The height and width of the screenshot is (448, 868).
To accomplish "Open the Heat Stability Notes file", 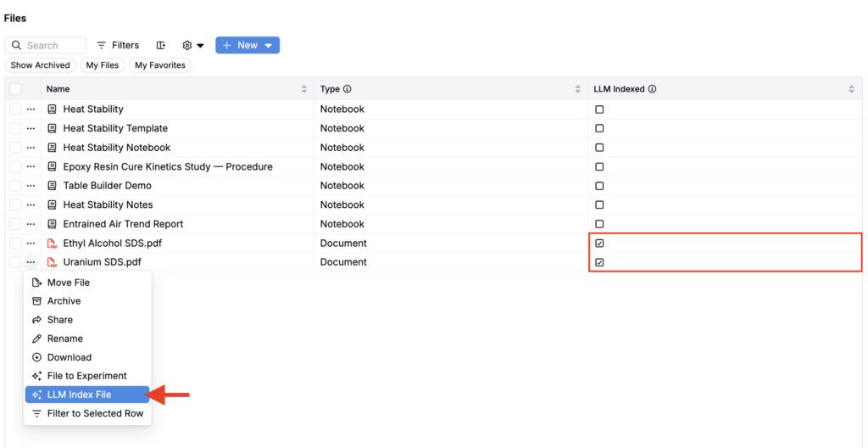I will 108,204.
